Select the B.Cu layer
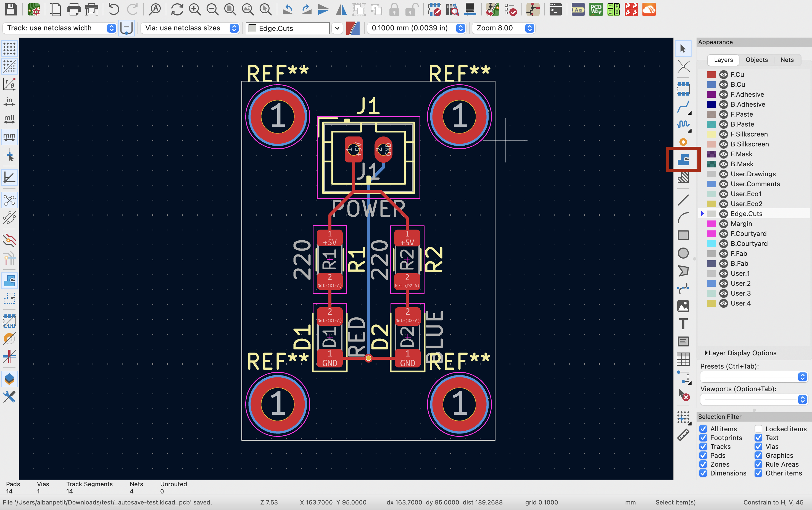 pyautogui.click(x=738, y=84)
